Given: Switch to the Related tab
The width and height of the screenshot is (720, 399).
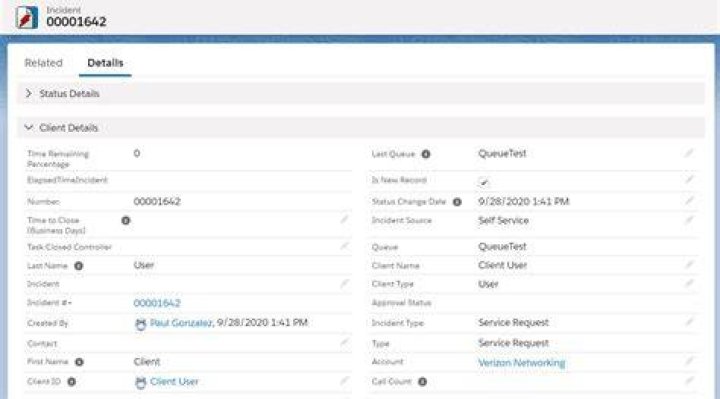Looking at the screenshot, I should (x=44, y=63).
